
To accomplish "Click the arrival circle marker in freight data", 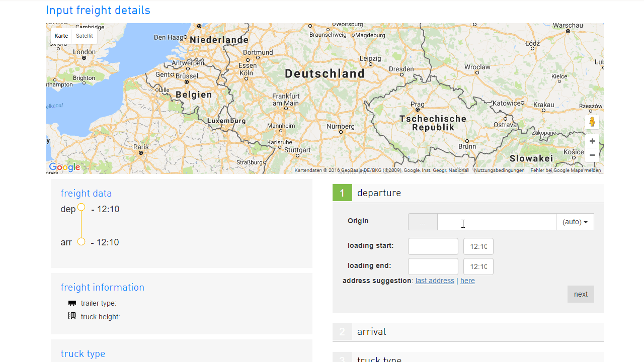I will 81,242.
